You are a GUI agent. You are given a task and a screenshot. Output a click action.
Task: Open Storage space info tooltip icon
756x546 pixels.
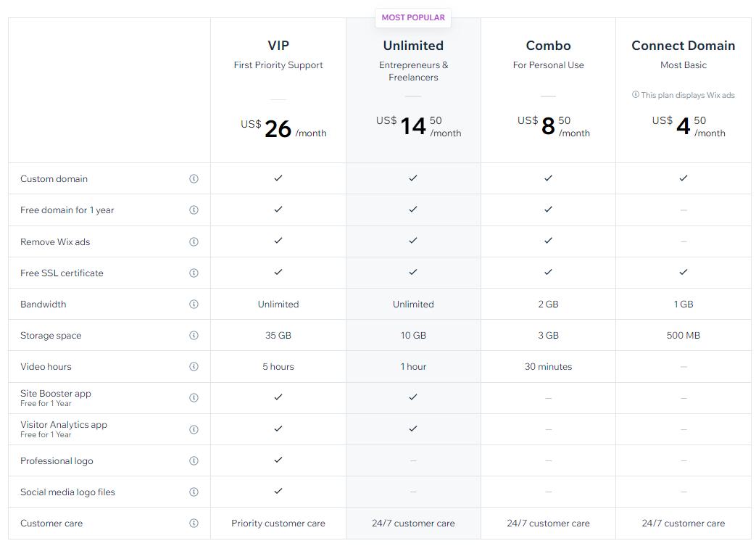(194, 335)
